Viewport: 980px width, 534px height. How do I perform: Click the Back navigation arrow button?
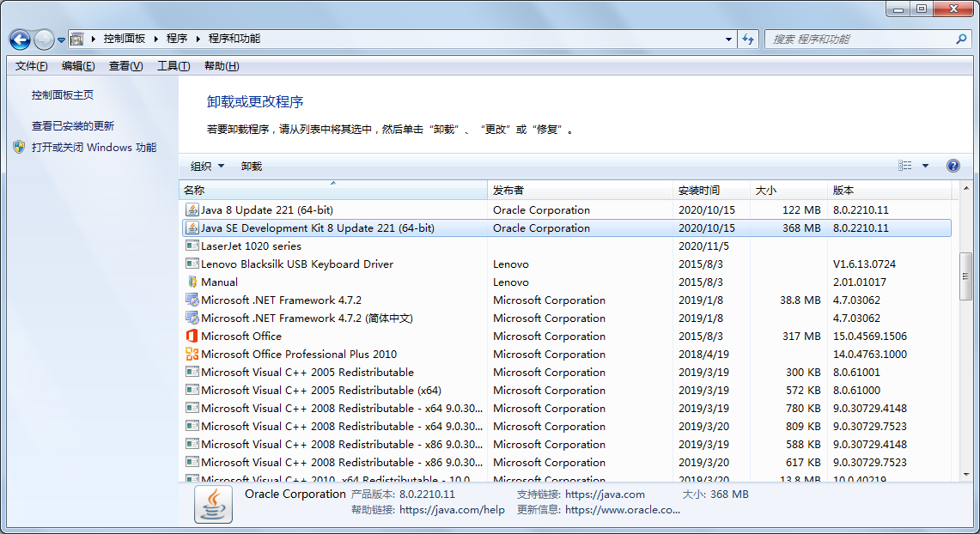coord(20,40)
